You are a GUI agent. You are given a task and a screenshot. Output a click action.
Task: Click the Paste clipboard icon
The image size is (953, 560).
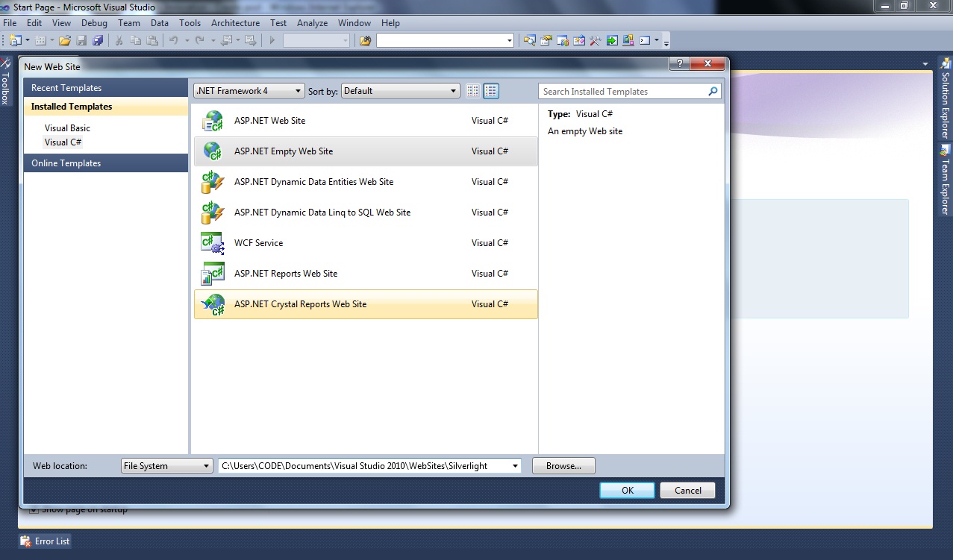(152, 40)
